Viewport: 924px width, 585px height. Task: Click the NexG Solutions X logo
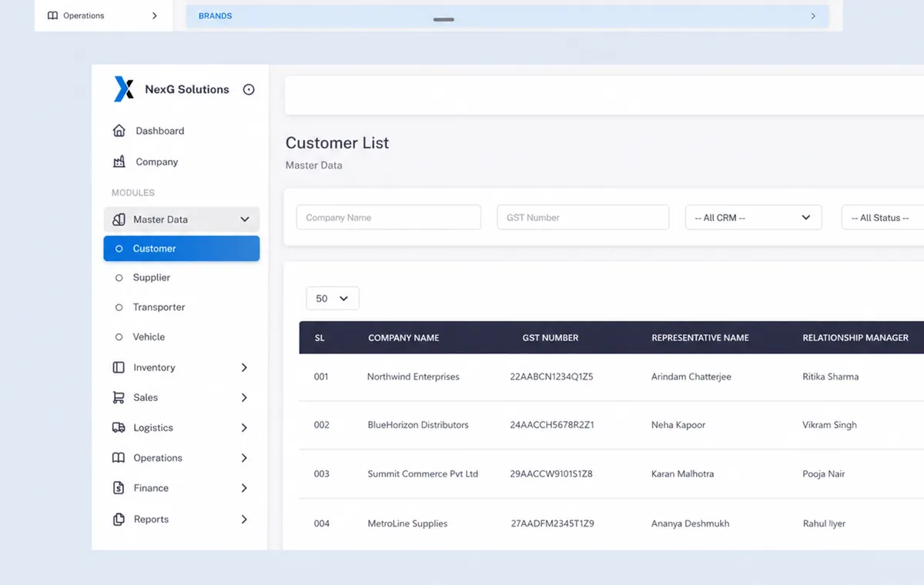pos(124,89)
